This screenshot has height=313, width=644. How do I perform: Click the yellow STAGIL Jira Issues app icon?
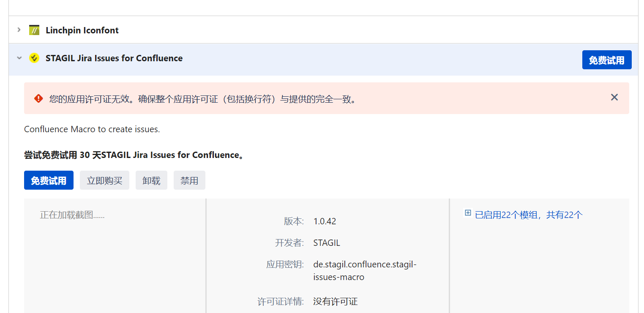(x=34, y=58)
